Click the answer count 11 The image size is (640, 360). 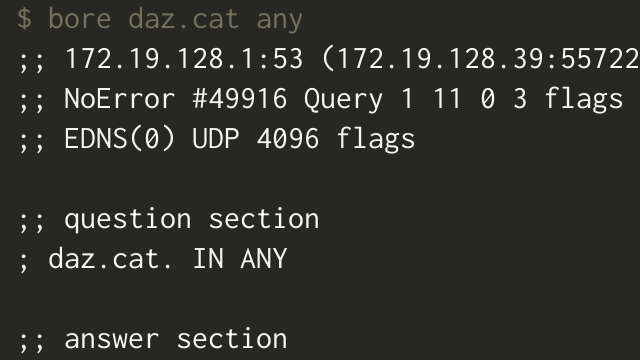pyautogui.click(x=447, y=99)
